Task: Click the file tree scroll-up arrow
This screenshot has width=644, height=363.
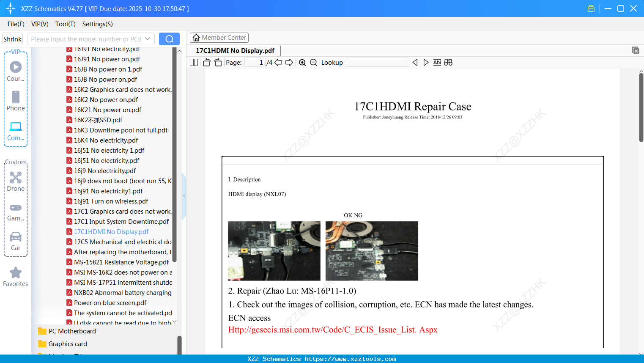Action: [179, 51]
